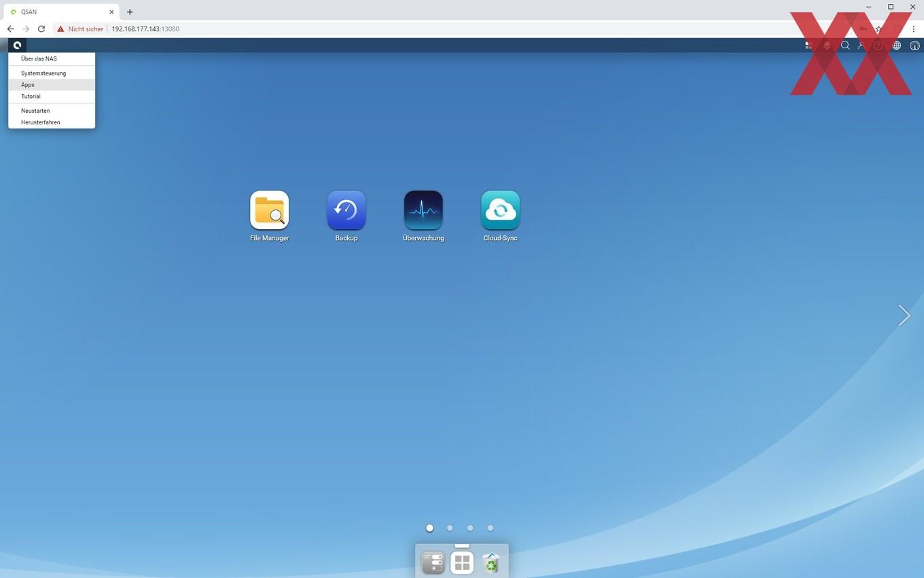The width and height of the screenshot is (924, 578).
Task: Select Tutorial from the menu
Action: click(x=52, y=97)
